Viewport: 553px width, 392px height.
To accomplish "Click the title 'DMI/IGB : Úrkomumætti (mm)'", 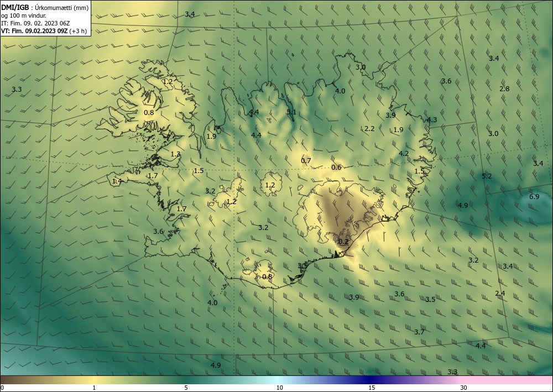I will click(45, 7).
